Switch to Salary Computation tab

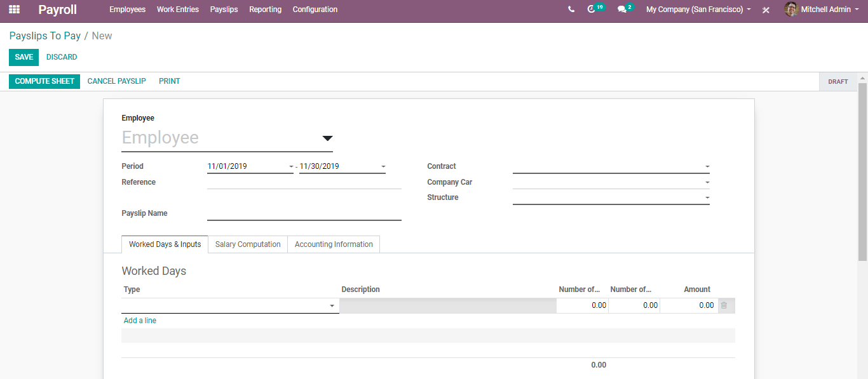248,244
